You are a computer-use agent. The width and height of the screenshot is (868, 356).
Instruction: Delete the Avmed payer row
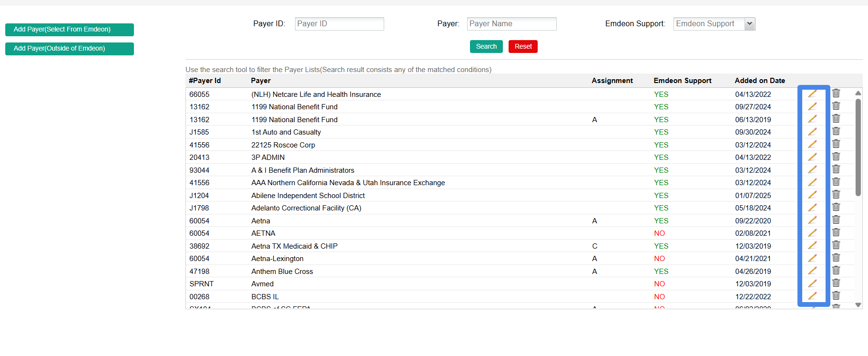[836, 283]
